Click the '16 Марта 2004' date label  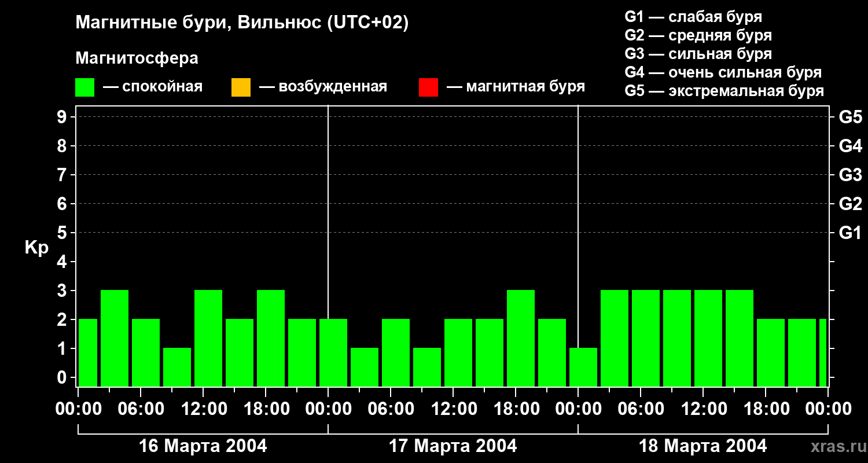(203, 446)
